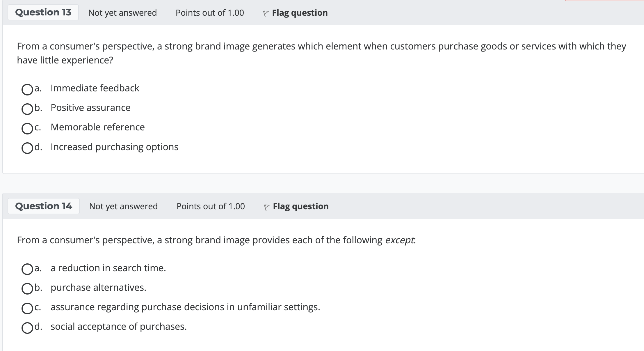Click 'purchase alternatives.' answer label
The width and height of the screenshot is (644, 351).
pyautogui.click(x=98, y=288)
